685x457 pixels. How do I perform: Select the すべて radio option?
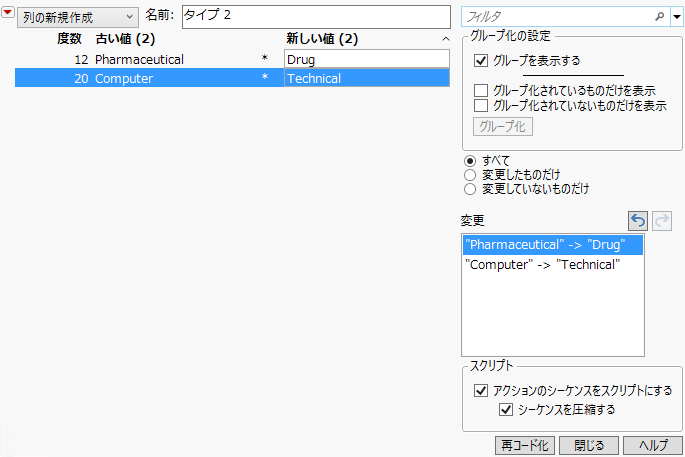click(470, 160)
